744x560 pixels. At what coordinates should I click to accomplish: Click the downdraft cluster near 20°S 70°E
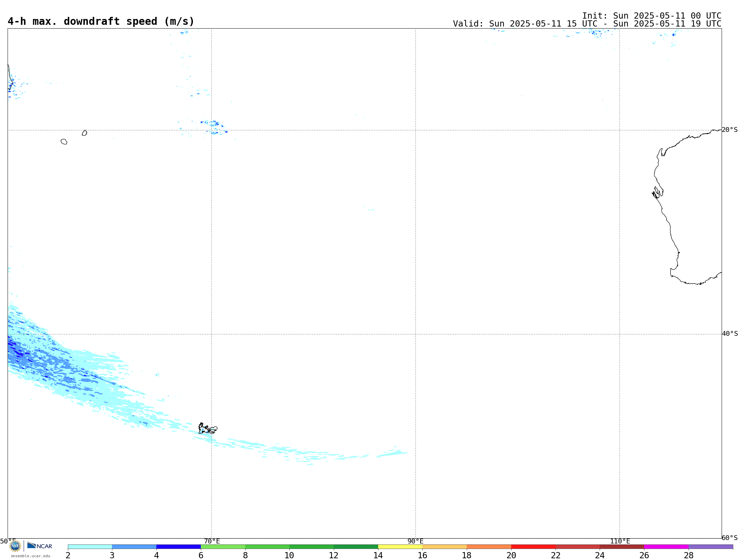click(x=214, y=127)
